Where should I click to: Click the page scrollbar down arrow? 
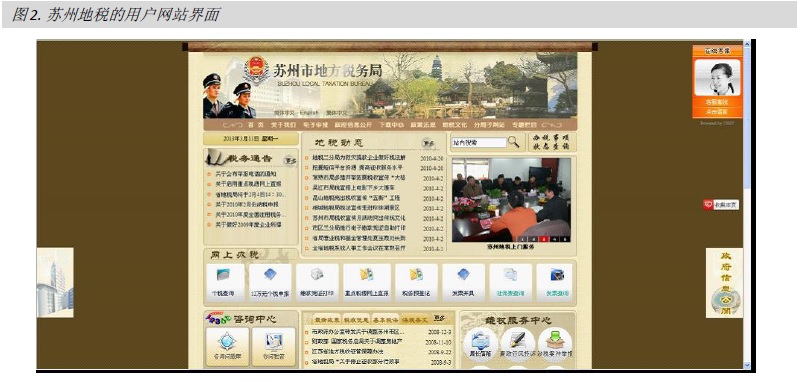[747, 365]
